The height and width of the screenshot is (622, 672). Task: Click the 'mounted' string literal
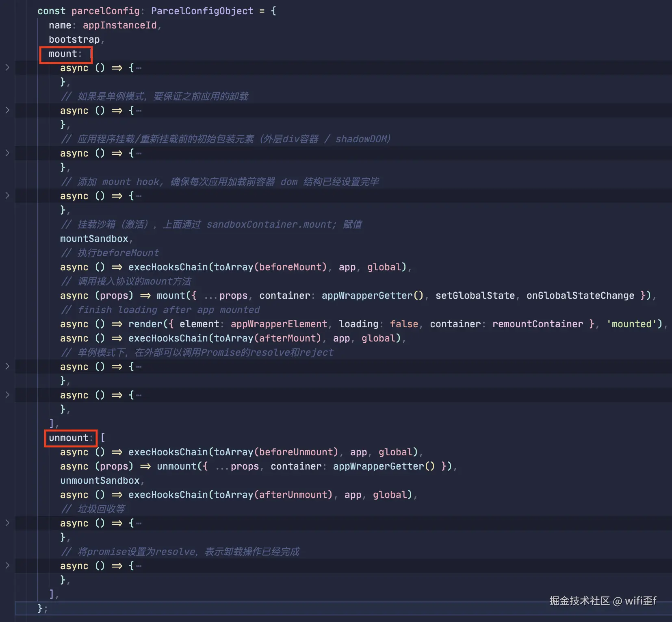632,324
